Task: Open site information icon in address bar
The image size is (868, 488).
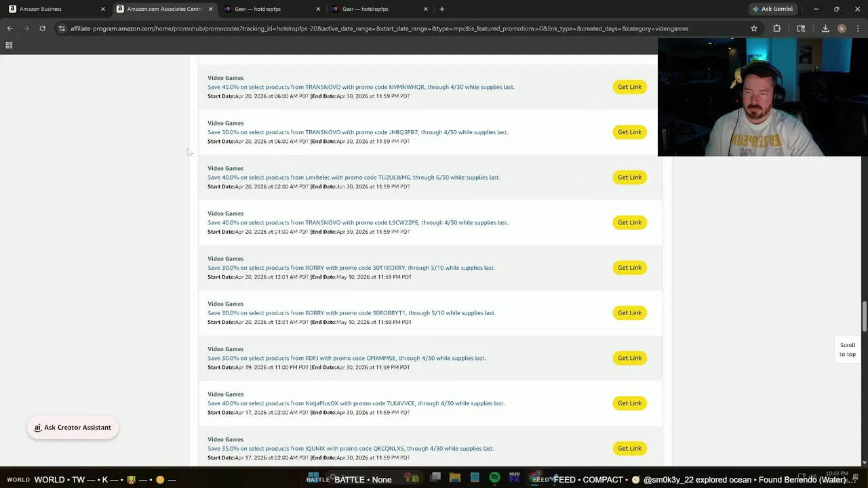Action: point(62,28)
